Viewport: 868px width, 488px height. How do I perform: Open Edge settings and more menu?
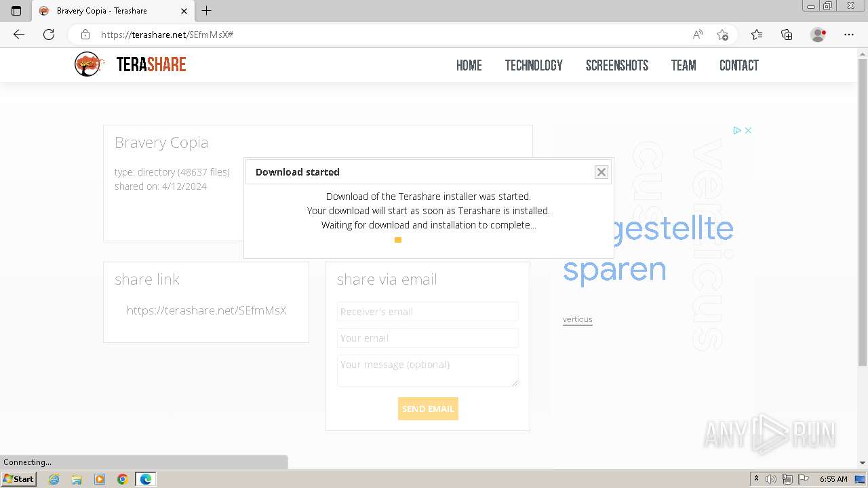pyautogui.click(x=848, y=35)
